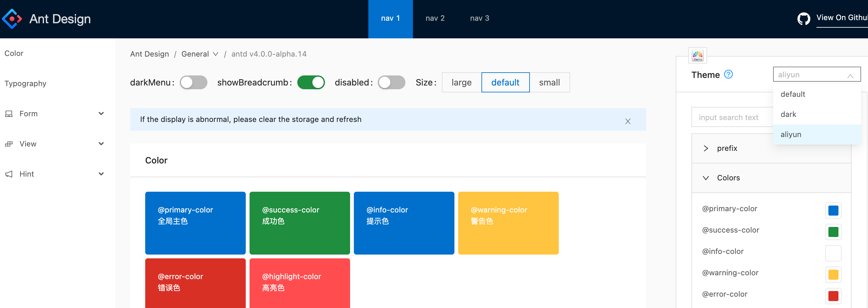Open the @info-color swatch picker
This screenshot has height=308, width=868.
(x=833, y=253)
